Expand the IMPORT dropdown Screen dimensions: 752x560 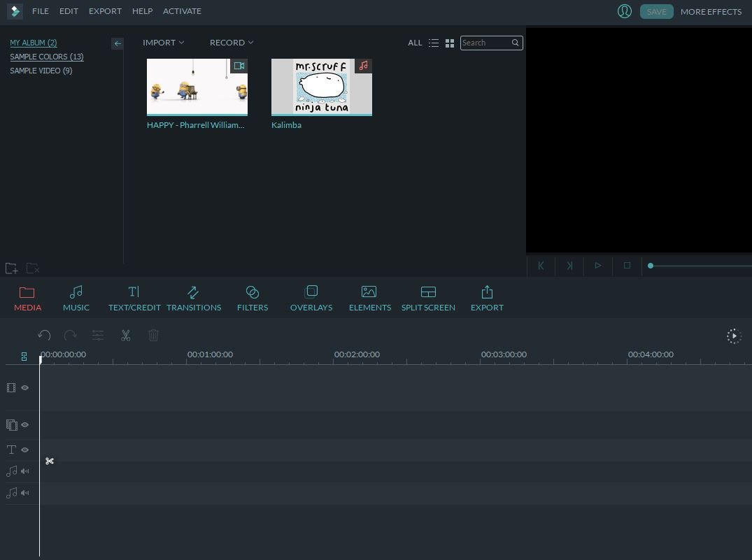pyautogui.click(x=163, y=43)
